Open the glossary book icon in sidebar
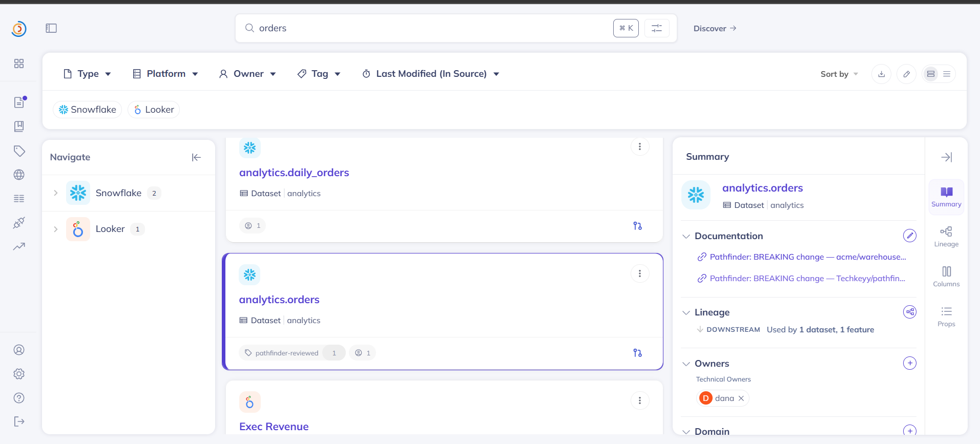 (x=19, y=126)
